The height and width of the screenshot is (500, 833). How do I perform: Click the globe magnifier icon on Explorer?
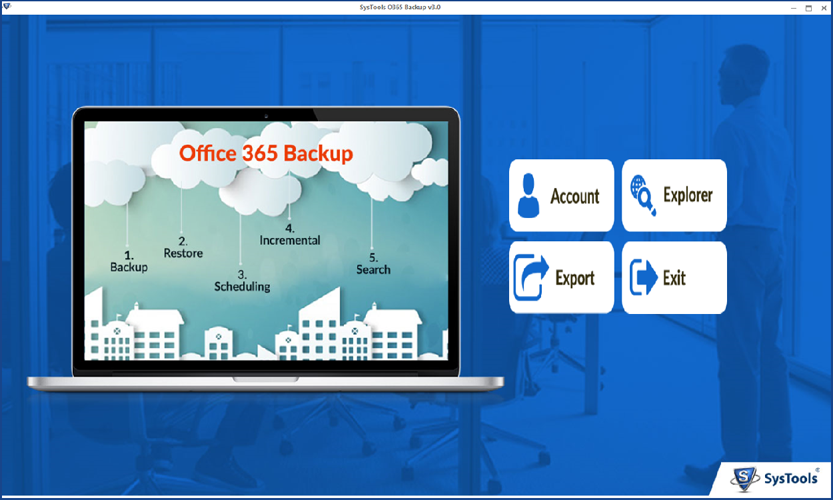tap(643, 195)
